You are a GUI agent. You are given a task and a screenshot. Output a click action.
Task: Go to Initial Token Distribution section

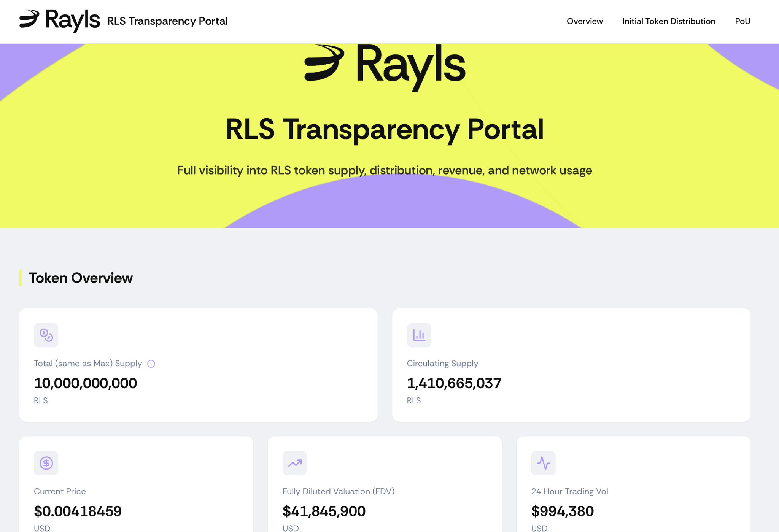click(669, 21)
